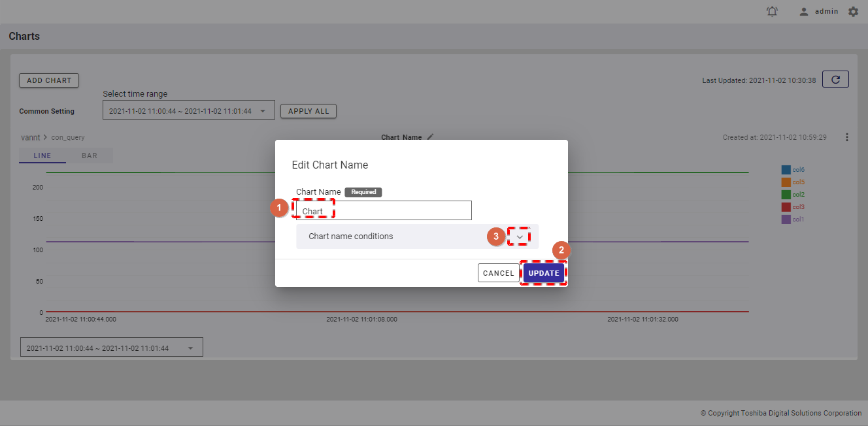Screen dimensions: 868x426
Task: Expand the Chart name conditions panel
Action: tap(520, 237)
